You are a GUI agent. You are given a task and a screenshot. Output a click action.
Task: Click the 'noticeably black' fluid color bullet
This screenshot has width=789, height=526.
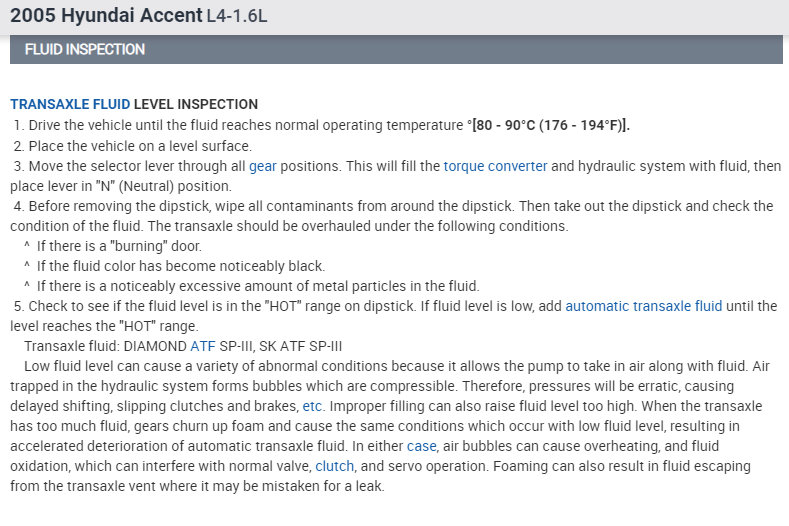181,266
